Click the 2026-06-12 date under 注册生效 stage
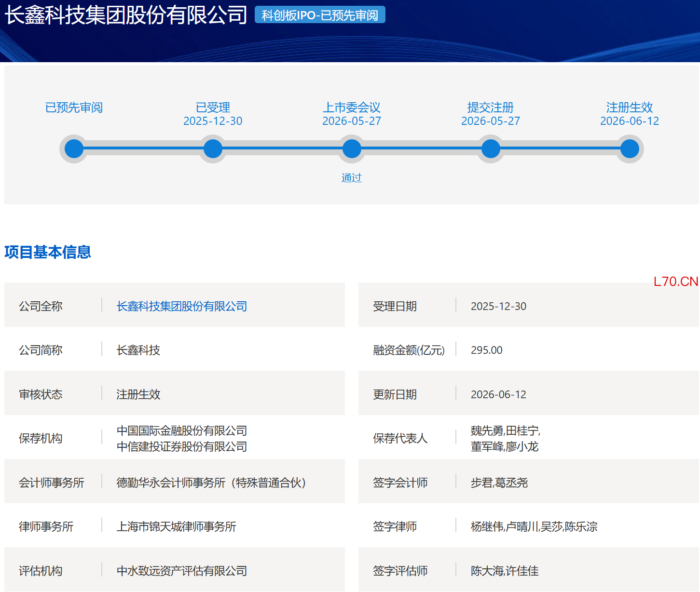This screenshot has height=592, width=700. (x=630, y=121)
